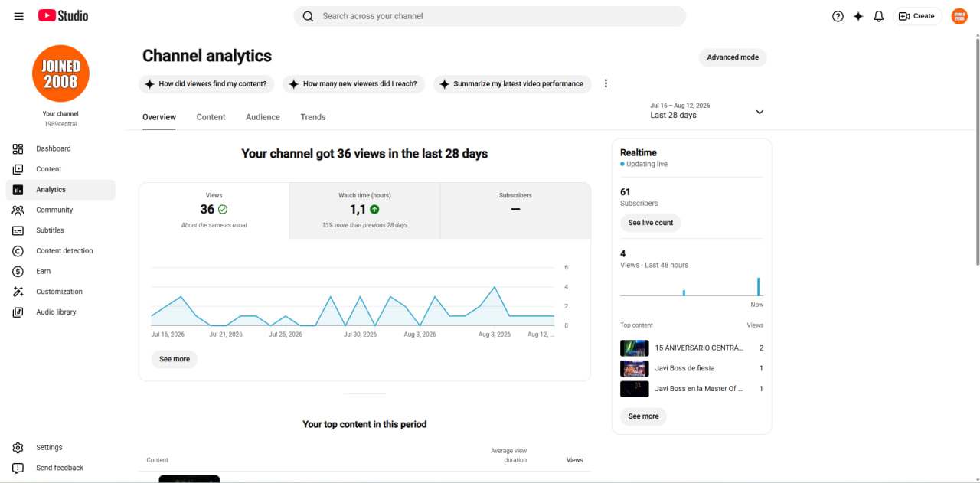Open the hamburger navigation menu
This screenshot has height=483, width=980.
click(x=18, y=16)
